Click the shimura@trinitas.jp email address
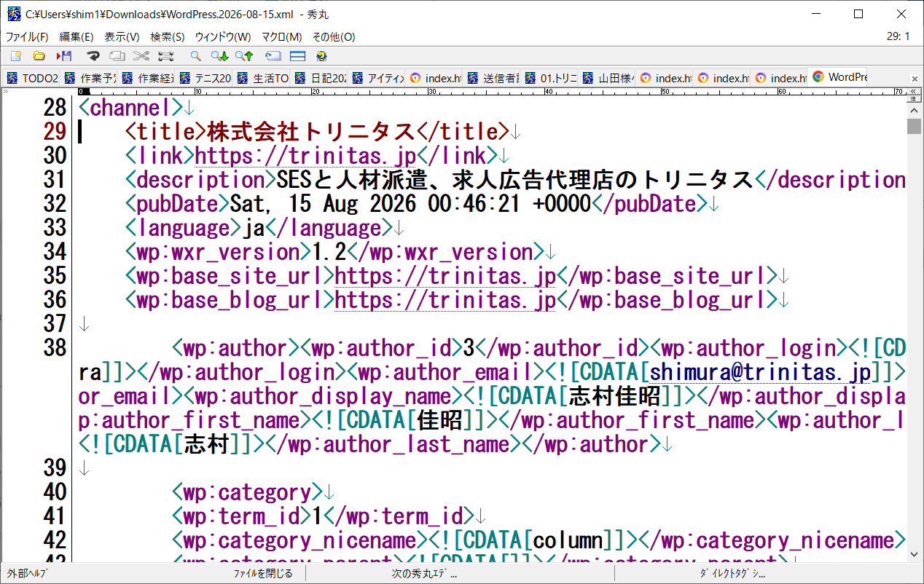The image size is (924, 584). [761, 371]
